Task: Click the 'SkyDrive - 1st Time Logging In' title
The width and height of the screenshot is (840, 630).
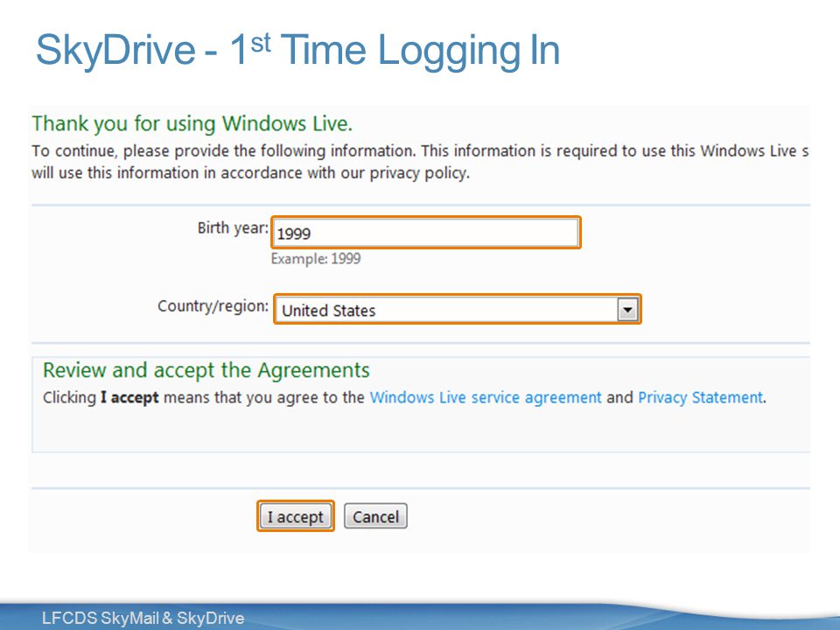Action: click(297, 50)
